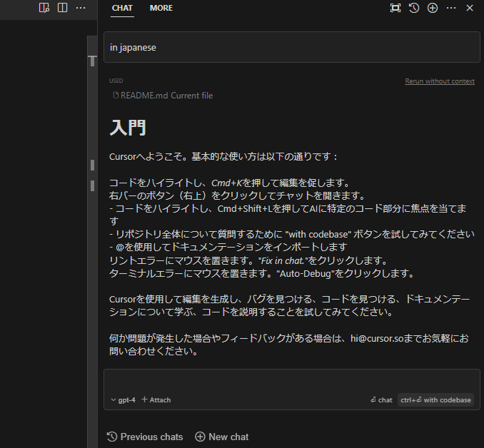Expand the chat panel to full screen
Image resolution: width=484 pixels, height=448 pixels.
point(395,8)
